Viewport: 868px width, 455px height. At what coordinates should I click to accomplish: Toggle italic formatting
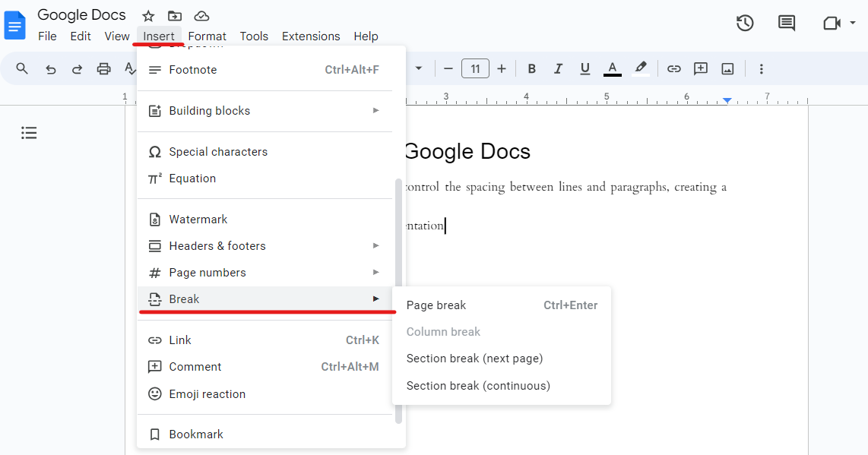pyautogui.click(x=559, y=69)
